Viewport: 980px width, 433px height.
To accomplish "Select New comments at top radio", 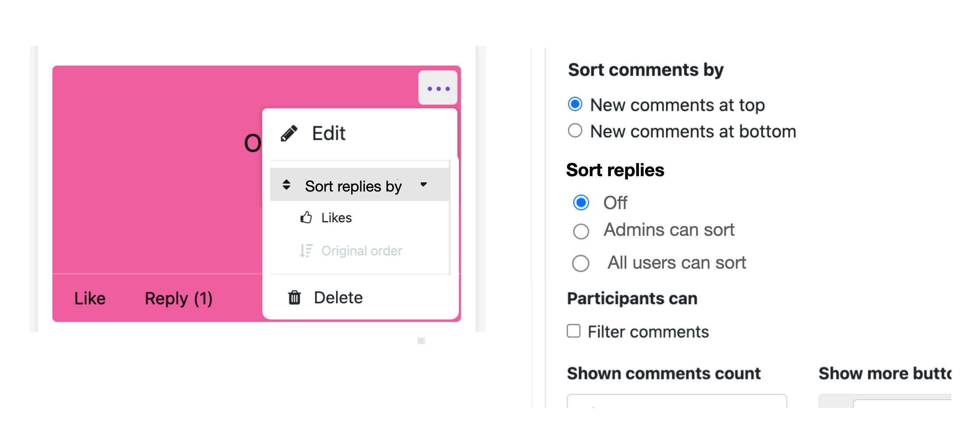I will tap(575, 104).
